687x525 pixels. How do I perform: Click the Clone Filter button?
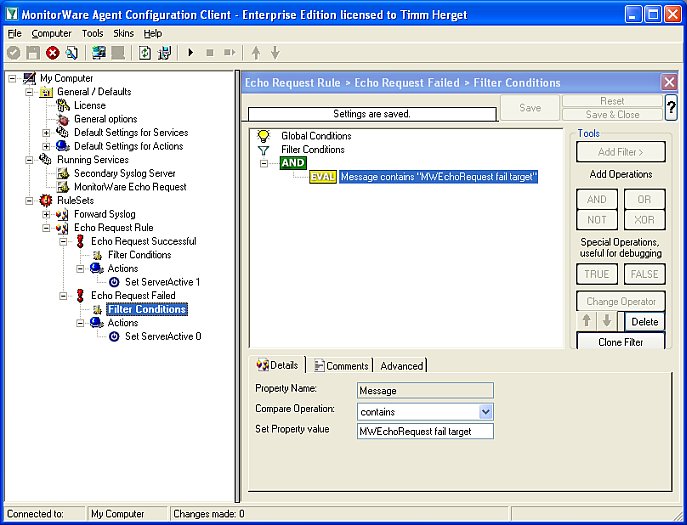[620, 342]
